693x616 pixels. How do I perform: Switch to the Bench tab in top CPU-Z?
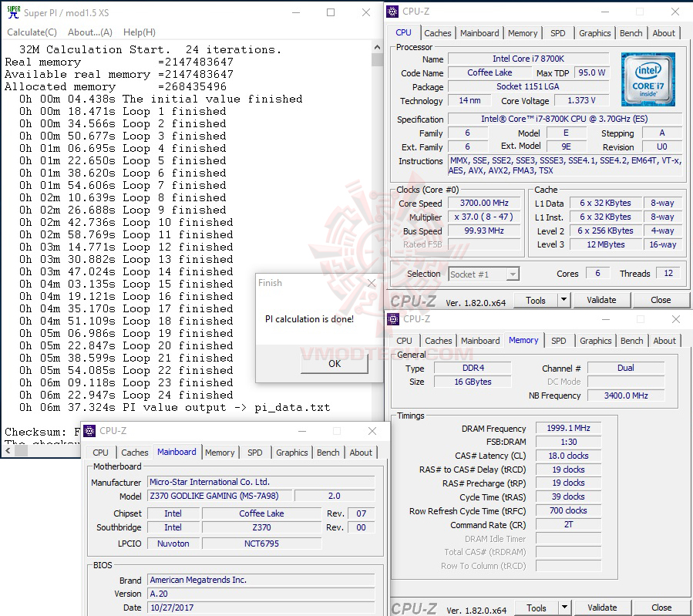(x=631, y=33)
